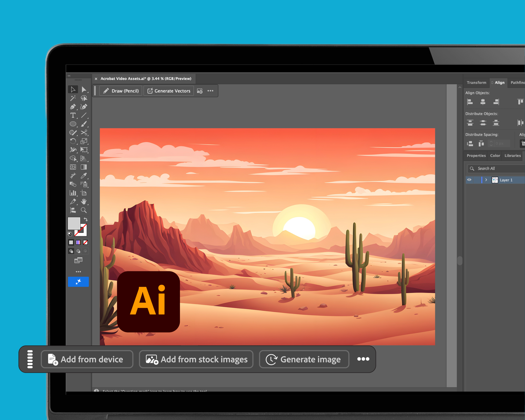
Task: Select the Zoom tool
Action: tap(84, 210)
